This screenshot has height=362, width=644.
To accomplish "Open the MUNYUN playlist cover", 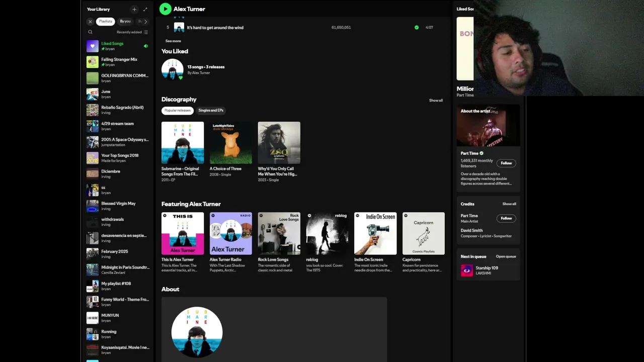I will tap(93, 318).
